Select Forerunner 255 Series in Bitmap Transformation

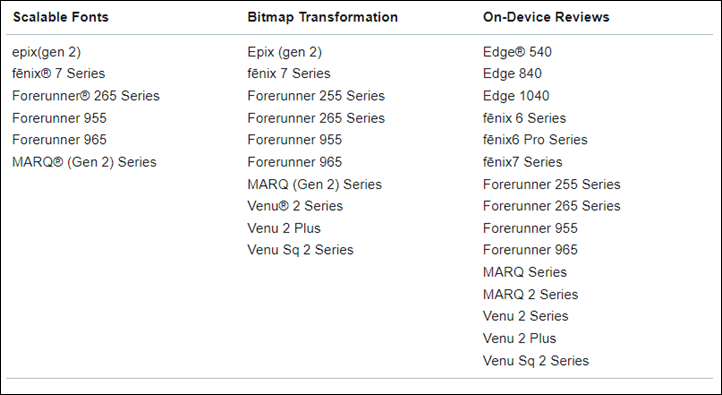(x=316, y=96)
